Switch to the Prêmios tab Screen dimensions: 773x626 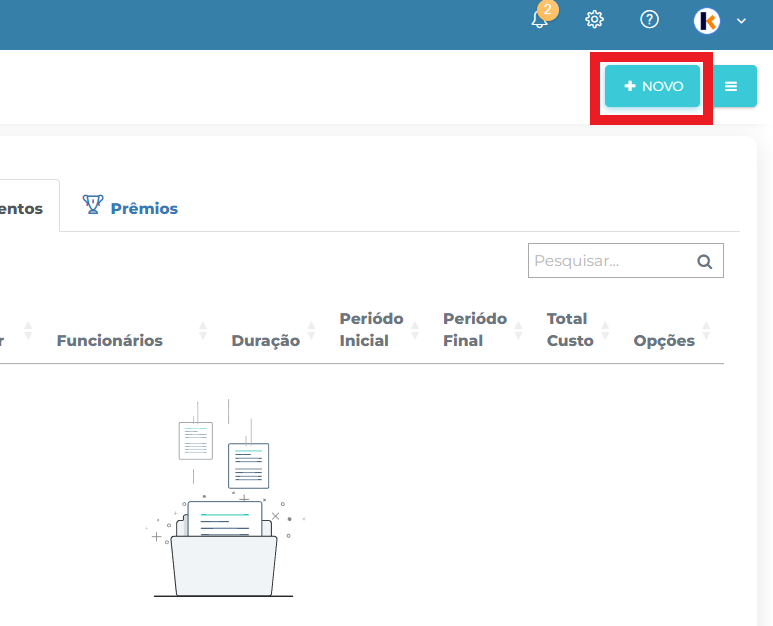pos(131,207)
